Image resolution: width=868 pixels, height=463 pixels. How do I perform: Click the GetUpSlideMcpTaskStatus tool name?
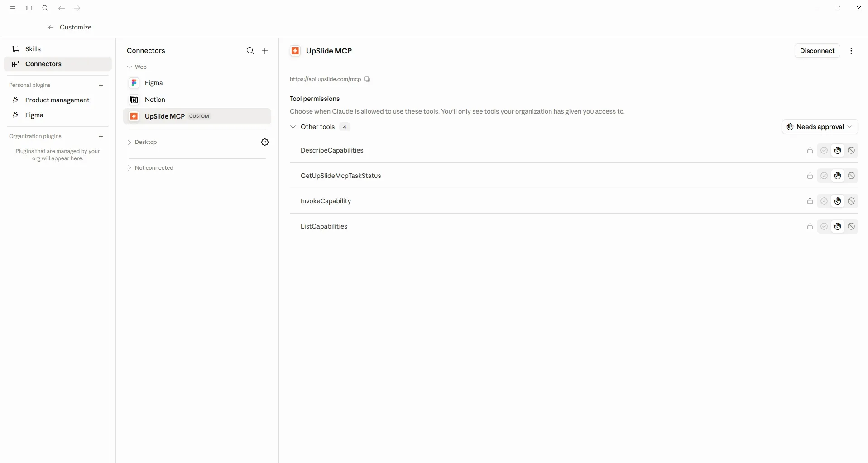(x=341, y=176)
